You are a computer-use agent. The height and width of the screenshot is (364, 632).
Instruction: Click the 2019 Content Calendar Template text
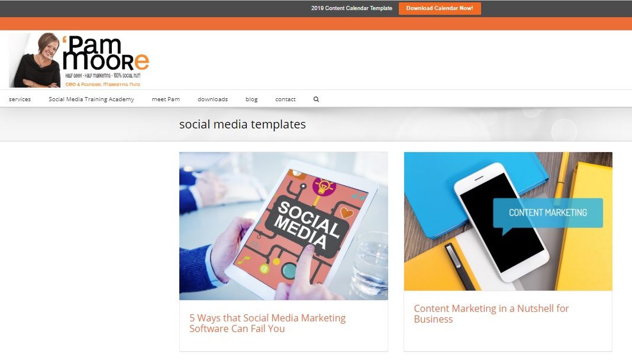tap(352, 8)
